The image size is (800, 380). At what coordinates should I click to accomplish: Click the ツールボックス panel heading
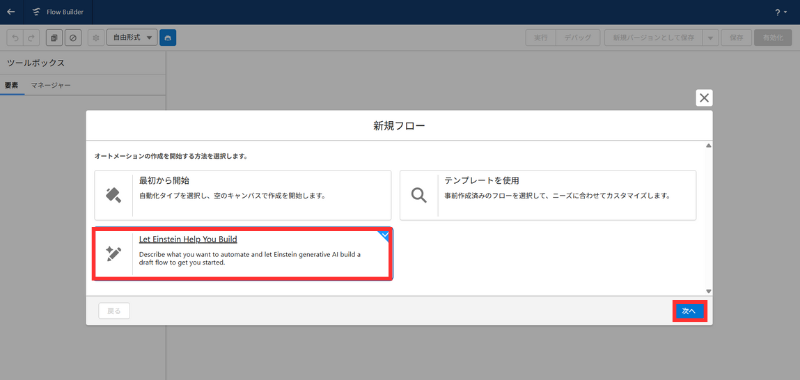36,63
